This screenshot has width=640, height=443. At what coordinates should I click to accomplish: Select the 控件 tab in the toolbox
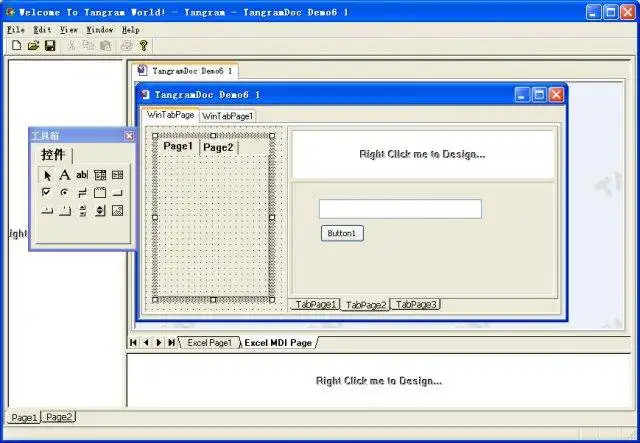tap(53, 155)
